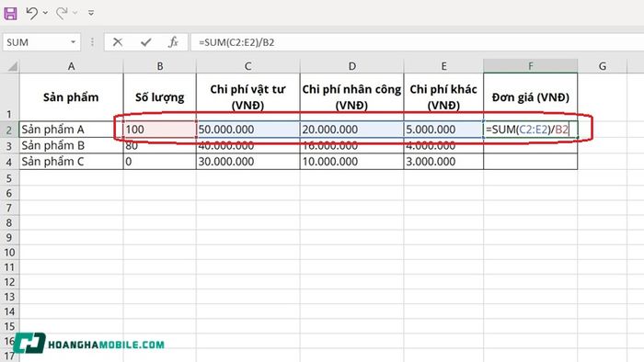Click the Select All corner triangle
The image size is (644, 362).
click(13, 66)
